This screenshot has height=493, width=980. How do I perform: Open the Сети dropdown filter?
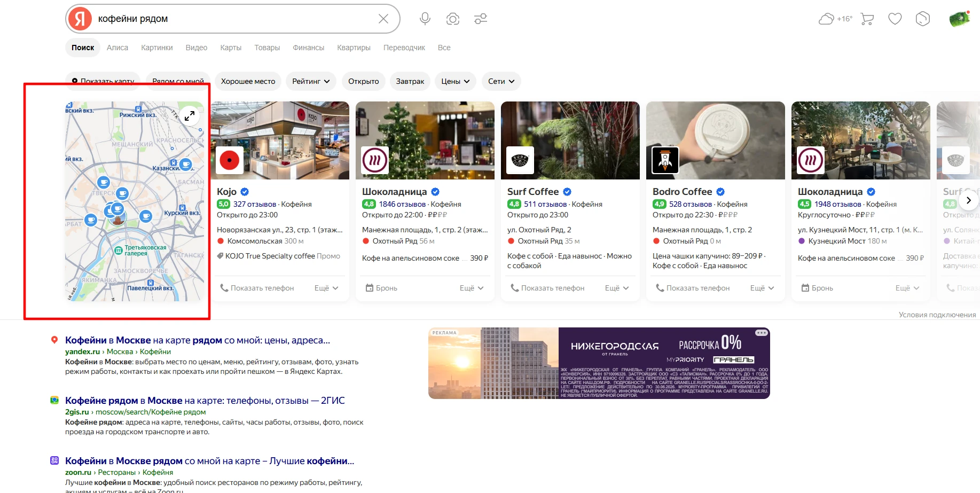[x=501, y=81]
